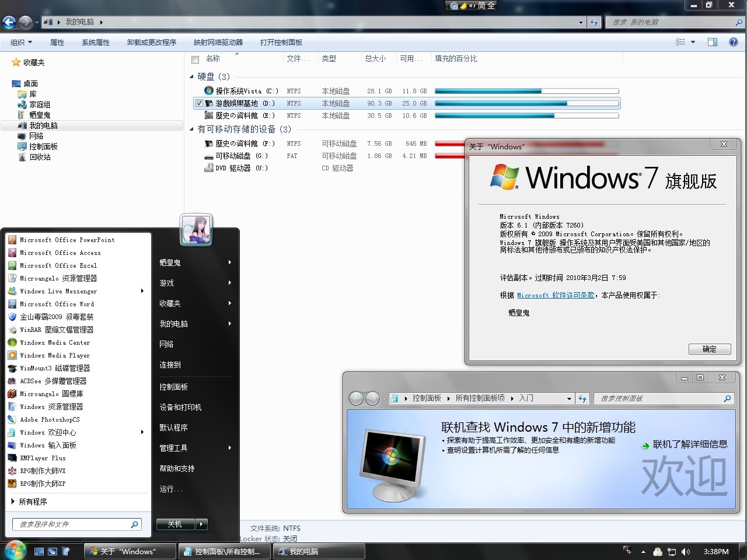Screen dimensions: 747x560
Task: Open the shutdown options arrow
Action: click(x=201, y=524)
